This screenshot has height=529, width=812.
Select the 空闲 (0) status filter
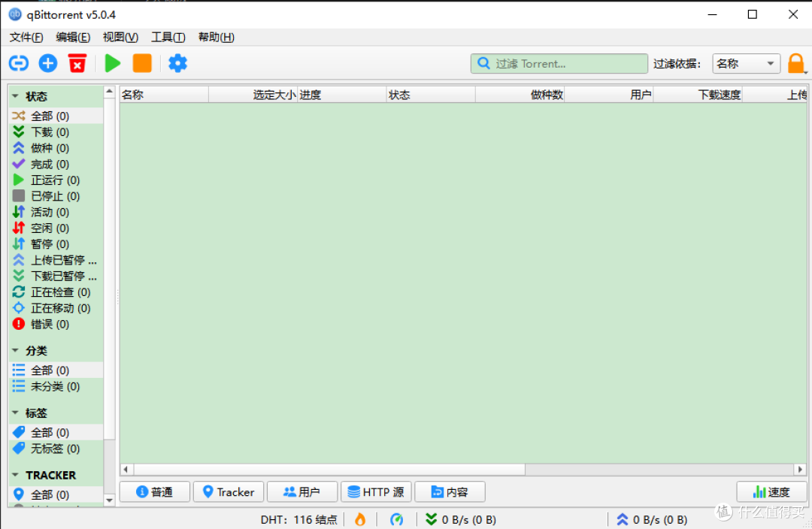tap(56, 228)
